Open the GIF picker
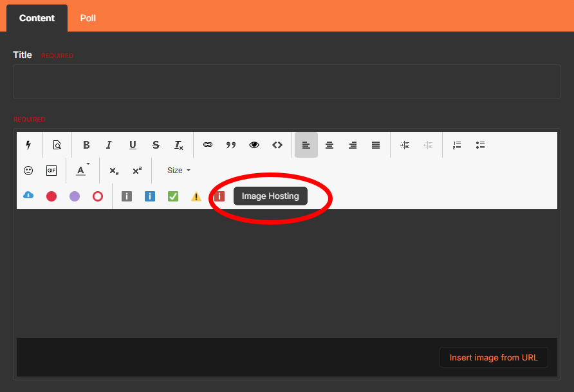 [51, 171]
